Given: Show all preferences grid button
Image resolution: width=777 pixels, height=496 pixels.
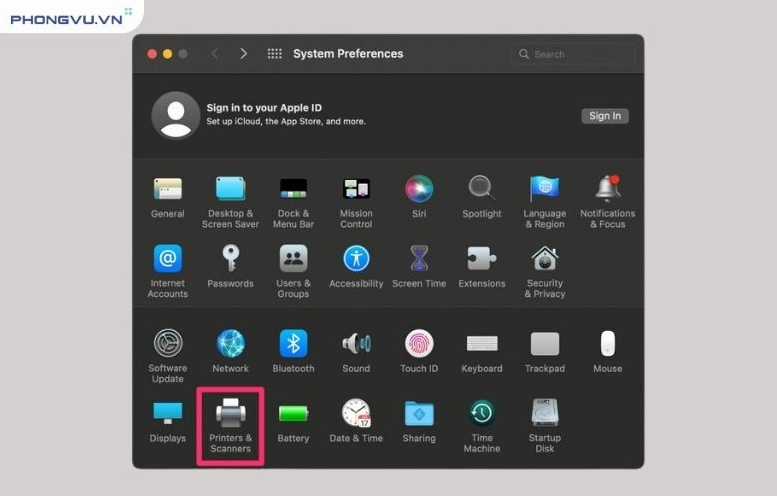Looking at the screenshot, I should point(274,54).
